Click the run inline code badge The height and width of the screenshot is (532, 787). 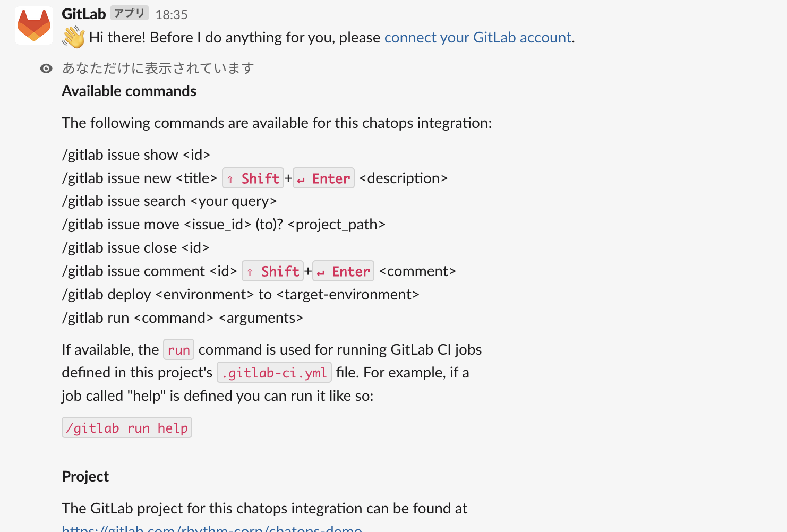[x=178, y=349]
